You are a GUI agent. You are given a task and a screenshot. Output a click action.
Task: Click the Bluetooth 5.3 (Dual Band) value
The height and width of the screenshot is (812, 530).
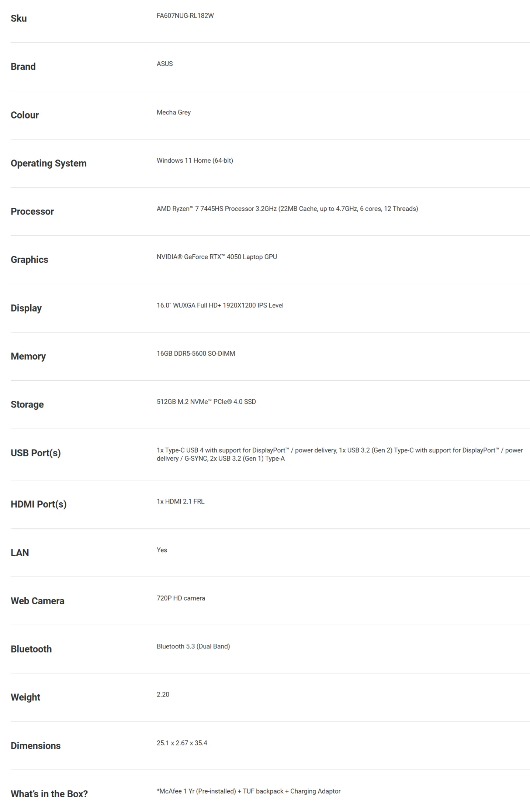tap(193, 646)
